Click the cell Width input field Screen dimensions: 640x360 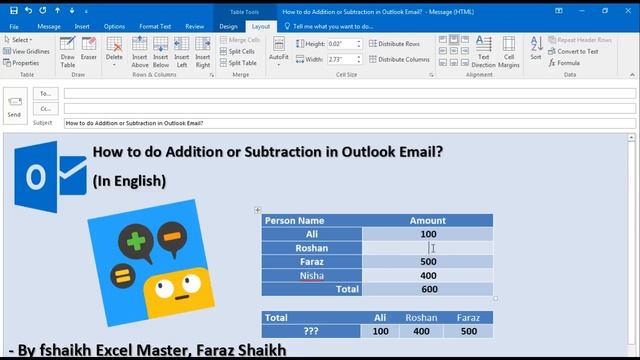click(342, 59)
